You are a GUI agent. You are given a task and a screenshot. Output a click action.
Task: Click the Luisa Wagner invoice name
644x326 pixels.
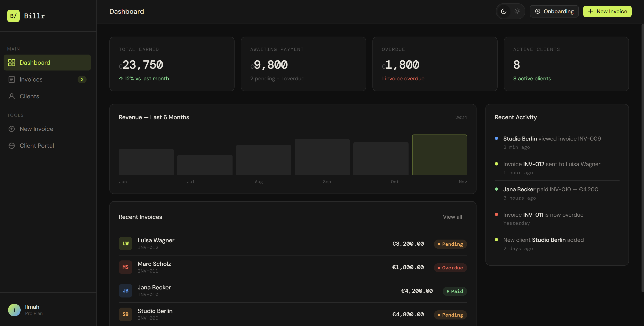click(156, 240)
